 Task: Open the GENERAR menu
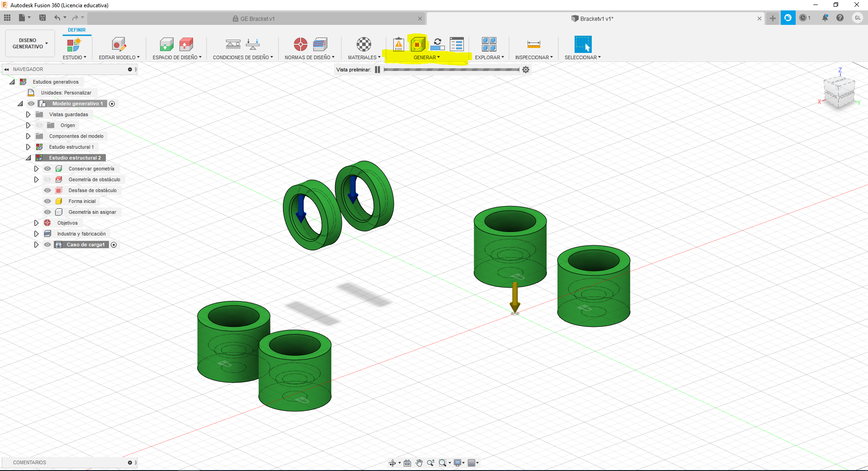(x=426, y=57)
